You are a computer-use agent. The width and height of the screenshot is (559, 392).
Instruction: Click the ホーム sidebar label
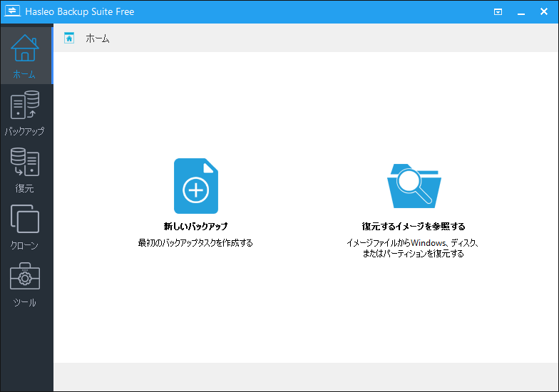(24, 74)
